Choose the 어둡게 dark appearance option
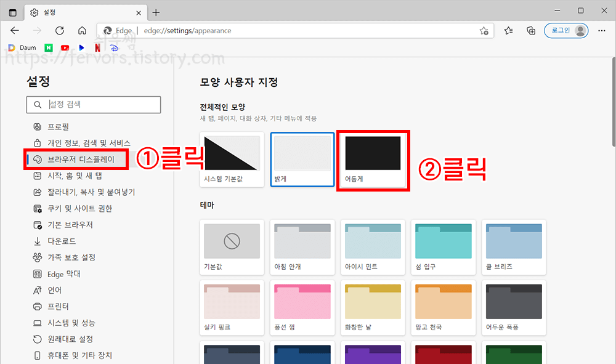Image resolution: width=616 pixels, height=364 pixels. [x=373, y=160]
